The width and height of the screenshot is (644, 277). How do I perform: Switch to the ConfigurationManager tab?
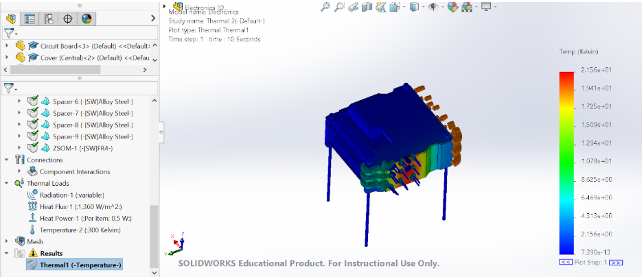point(49,19)
